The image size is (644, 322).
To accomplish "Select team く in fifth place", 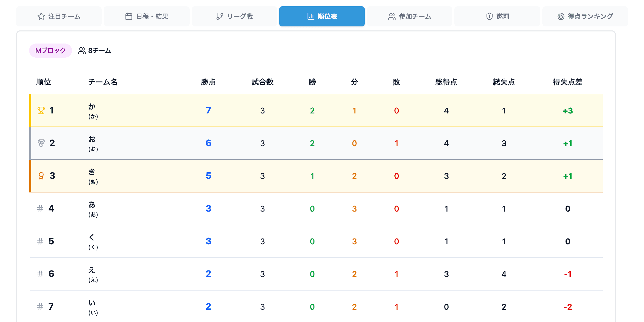I will click(316, 241).
